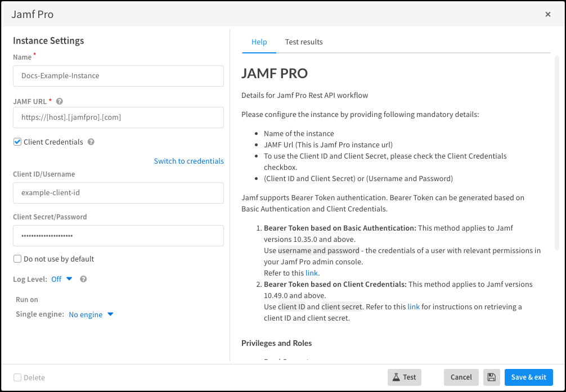566x392 pixels.
Task: Expand the Single engine dropdown
Action: click(91, 315)
